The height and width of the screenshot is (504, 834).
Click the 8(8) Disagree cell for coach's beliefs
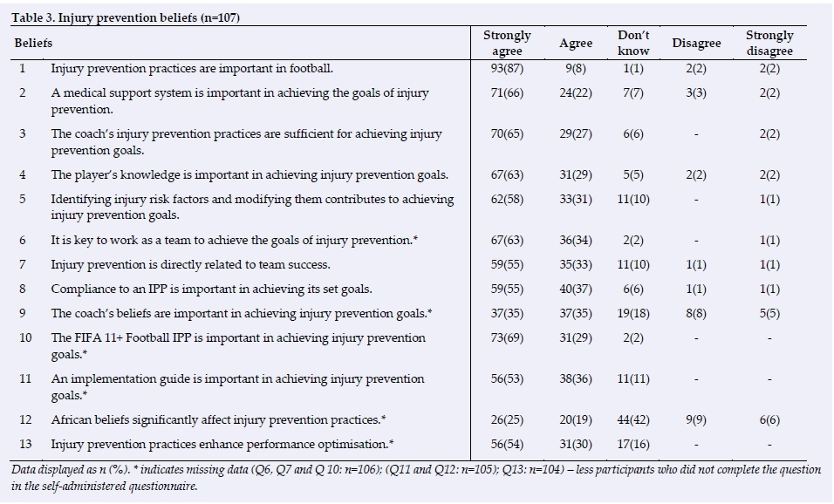696,313
